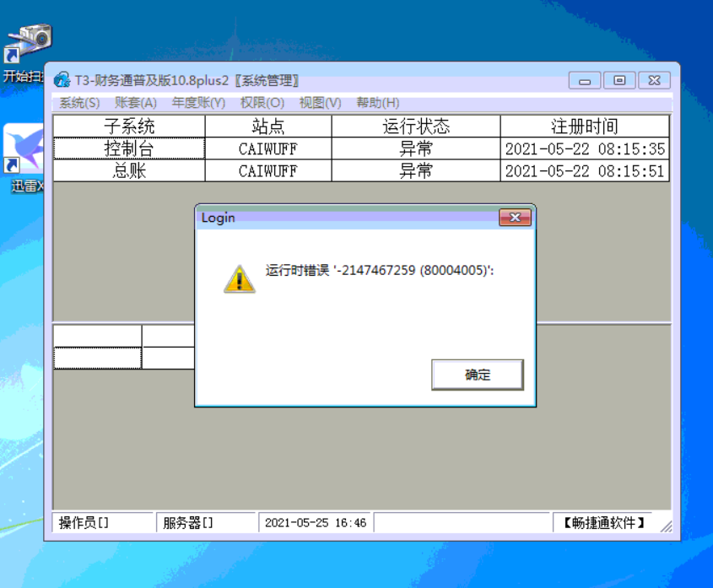
Task: Click the 服务器[] status bar field
Action: point(206,522)
